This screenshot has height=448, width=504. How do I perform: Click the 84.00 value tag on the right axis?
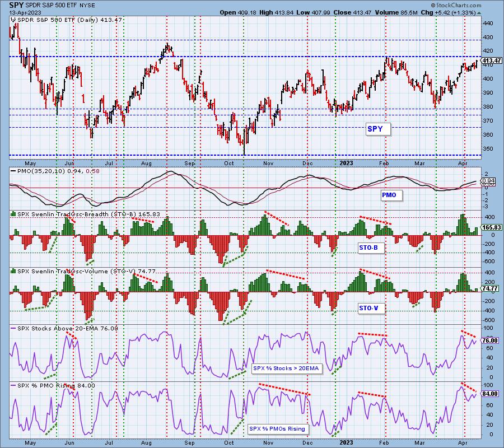490,394
